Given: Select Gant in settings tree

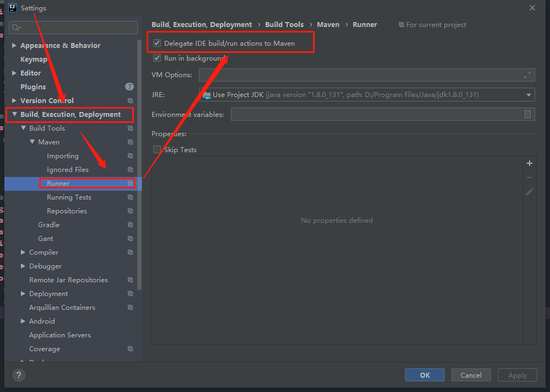Looking at the screenshot, I should [46, 239].
